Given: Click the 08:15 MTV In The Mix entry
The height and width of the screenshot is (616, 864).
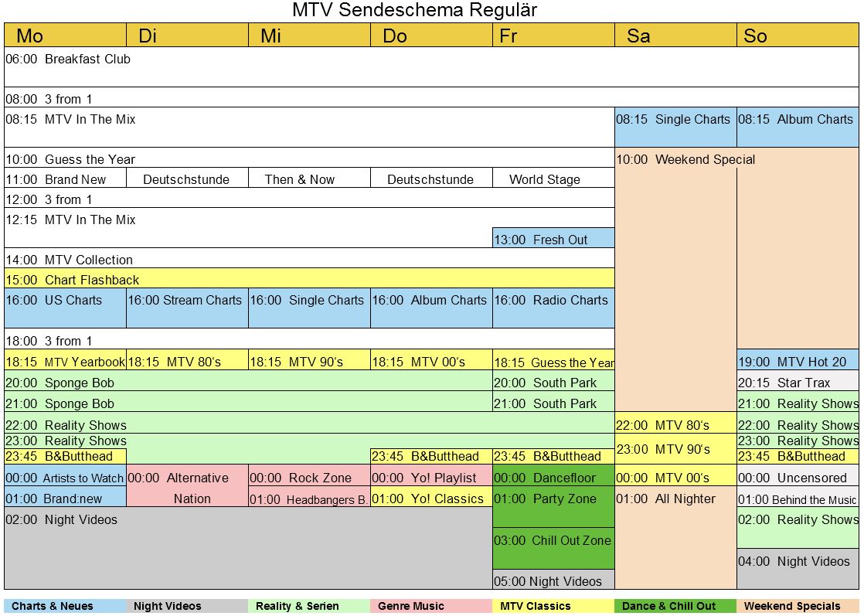Looking at the screenshot, I should (309, 128).
